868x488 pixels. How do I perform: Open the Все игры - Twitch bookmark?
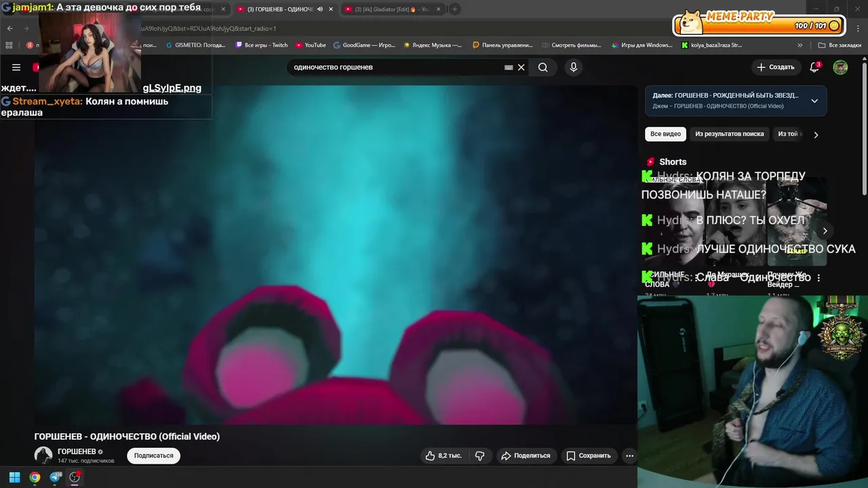coord(262,45)
